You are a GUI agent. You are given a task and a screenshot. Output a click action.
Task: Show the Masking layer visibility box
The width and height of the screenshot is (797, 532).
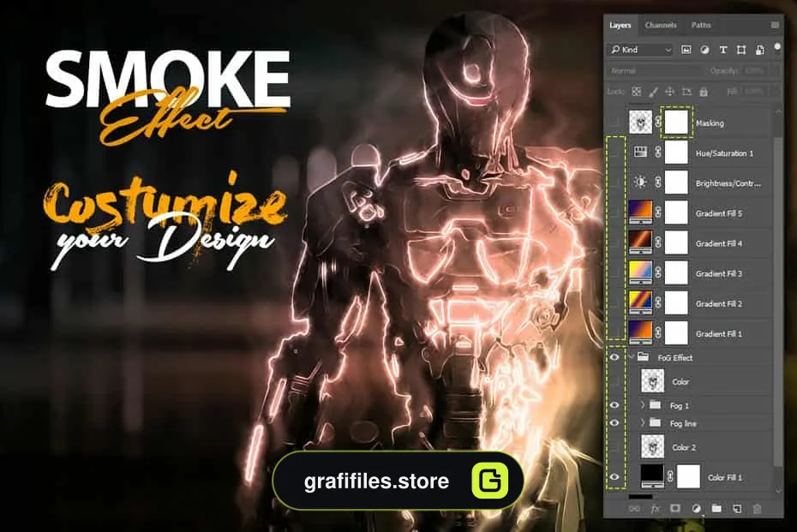[614, 123]
